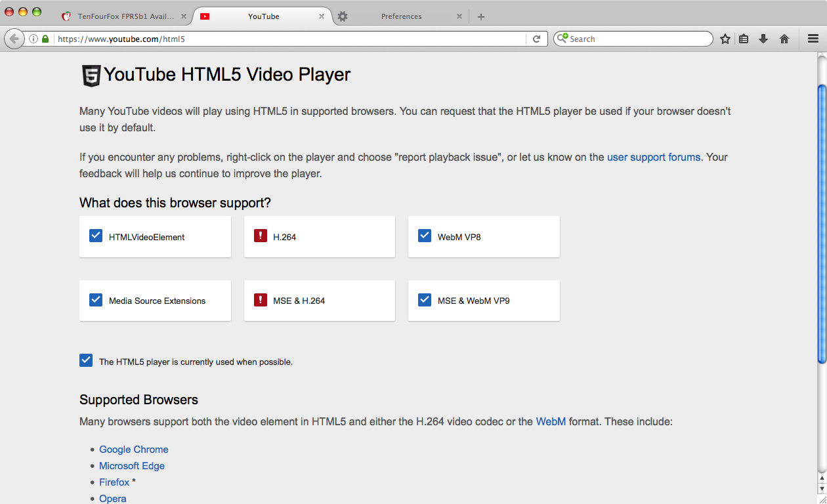
Task: Click the gear icon on Preferences tab
Action: [343, 16]
